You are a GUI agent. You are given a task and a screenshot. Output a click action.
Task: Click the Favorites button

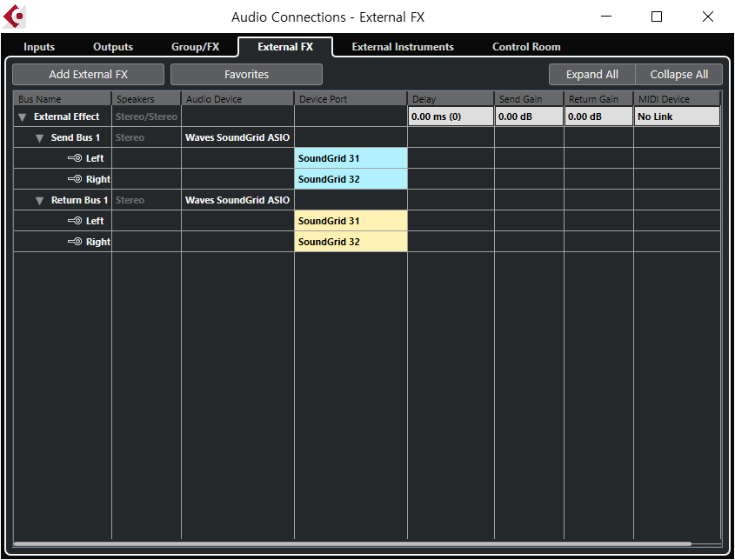246,75
